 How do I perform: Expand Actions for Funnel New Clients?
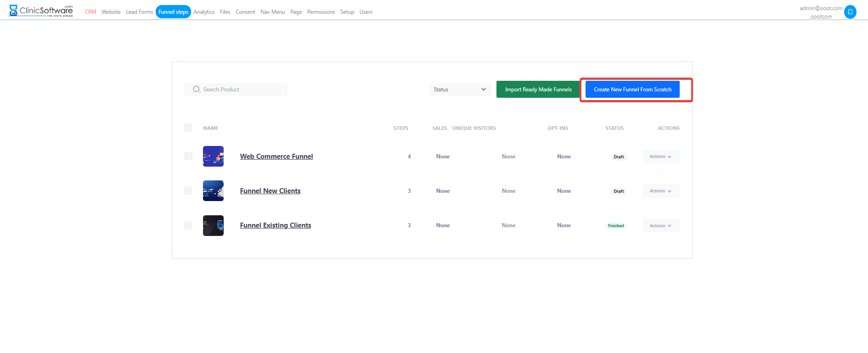(x=660, y=191)
